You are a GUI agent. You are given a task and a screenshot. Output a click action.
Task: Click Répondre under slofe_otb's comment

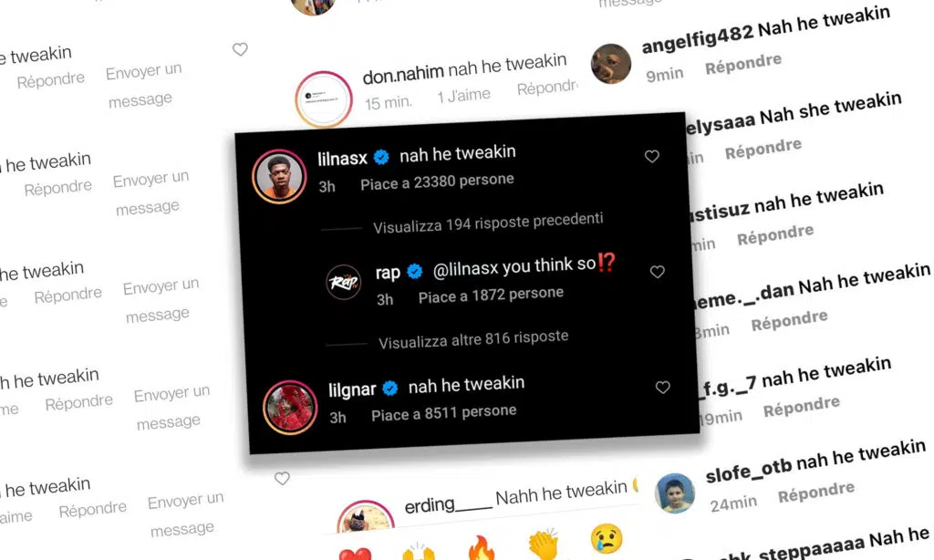click(816, 493)
